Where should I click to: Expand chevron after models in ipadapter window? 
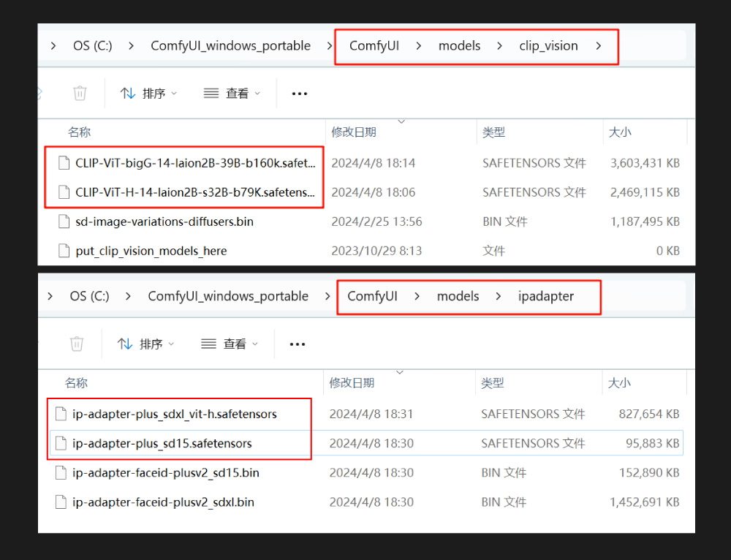click(x=499, y=296)
